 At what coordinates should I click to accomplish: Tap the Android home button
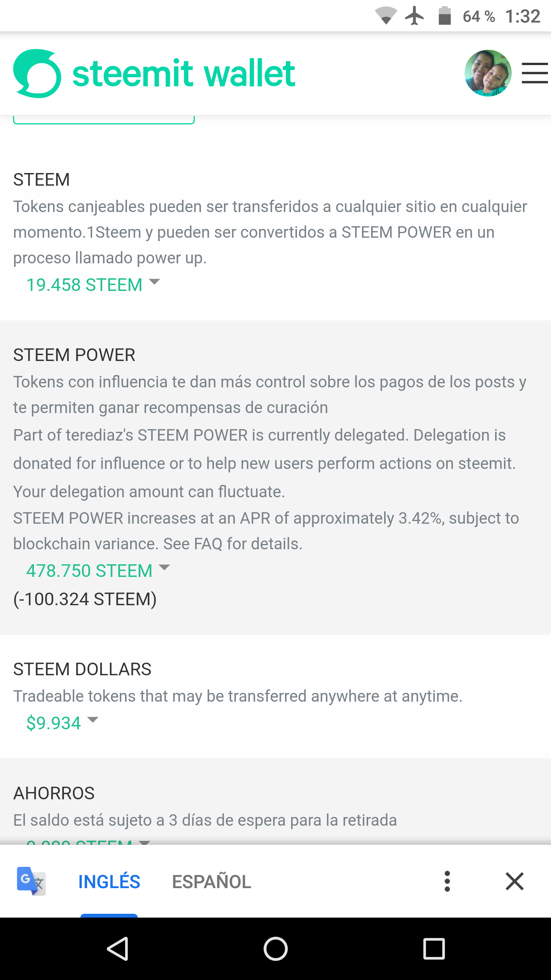coord(275,949)
